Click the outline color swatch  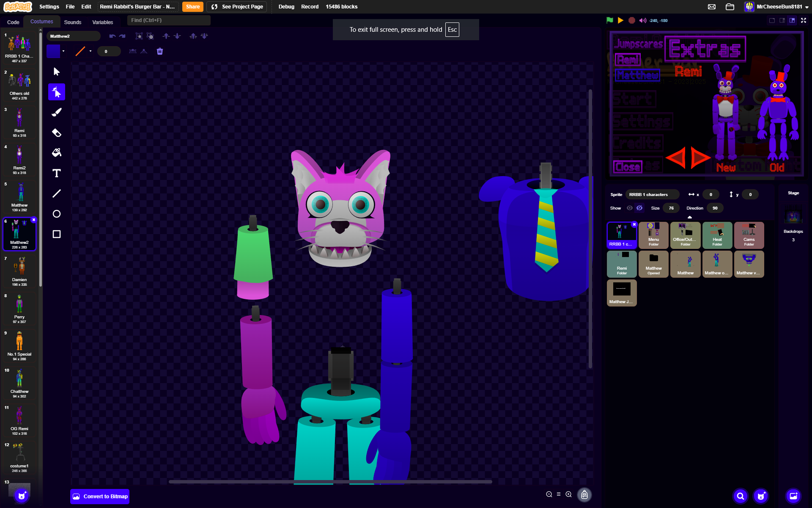tap(80, 51)
